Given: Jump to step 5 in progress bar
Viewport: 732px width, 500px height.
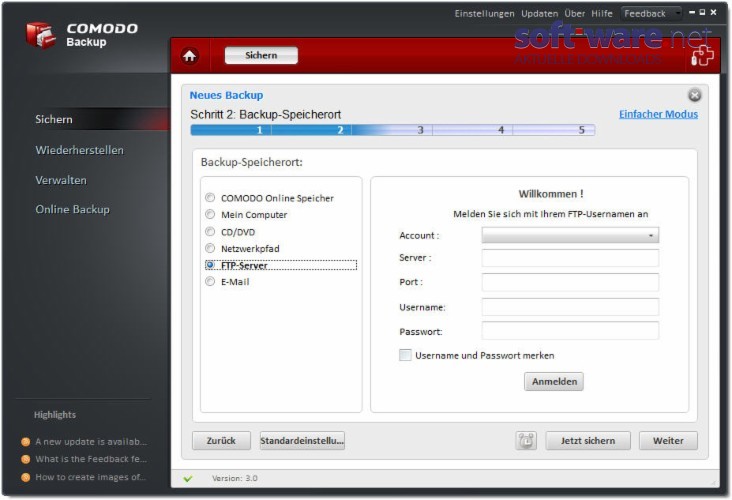Looking at the screenshot, I should [554, 130].
